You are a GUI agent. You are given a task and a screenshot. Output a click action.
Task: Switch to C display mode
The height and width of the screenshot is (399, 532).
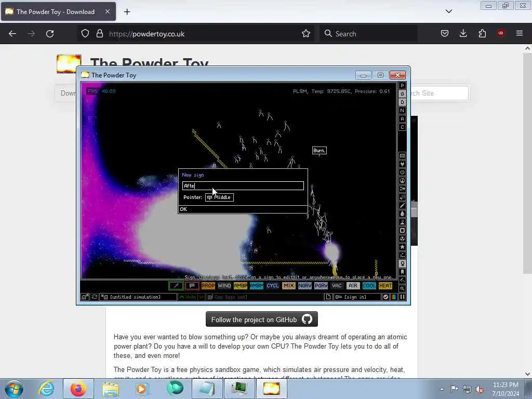pyautogui.click(x=402, y=127)
